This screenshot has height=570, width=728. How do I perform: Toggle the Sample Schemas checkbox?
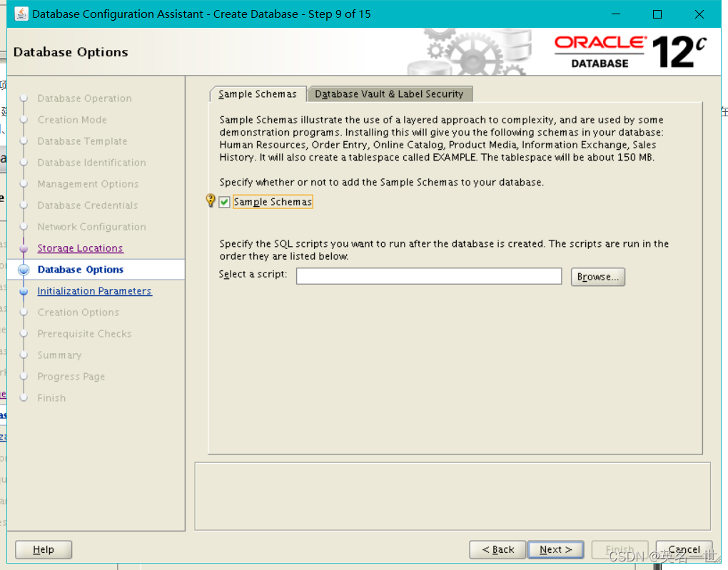tap(225, 202)
